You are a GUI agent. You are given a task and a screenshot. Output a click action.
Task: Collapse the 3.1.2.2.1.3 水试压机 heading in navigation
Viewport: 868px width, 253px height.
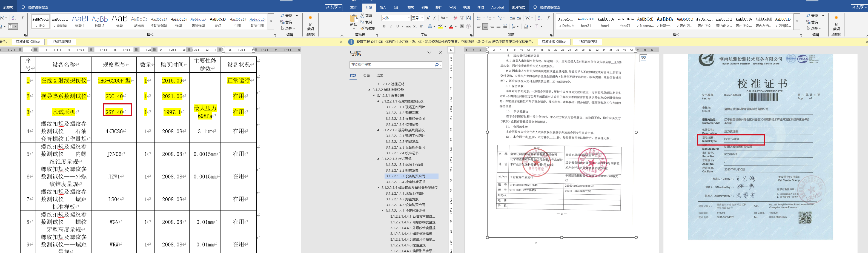click(378, 159)
